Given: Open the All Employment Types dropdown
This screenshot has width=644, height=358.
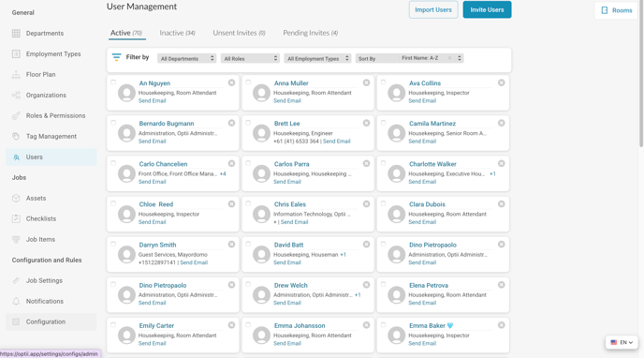Looking at the screenshot, I should tap(317, 58).
